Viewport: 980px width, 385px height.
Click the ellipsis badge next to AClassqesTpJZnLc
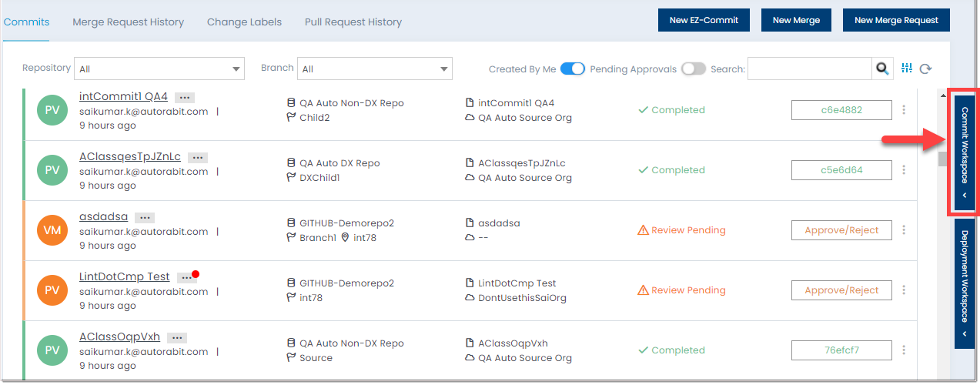coord(198,158)
